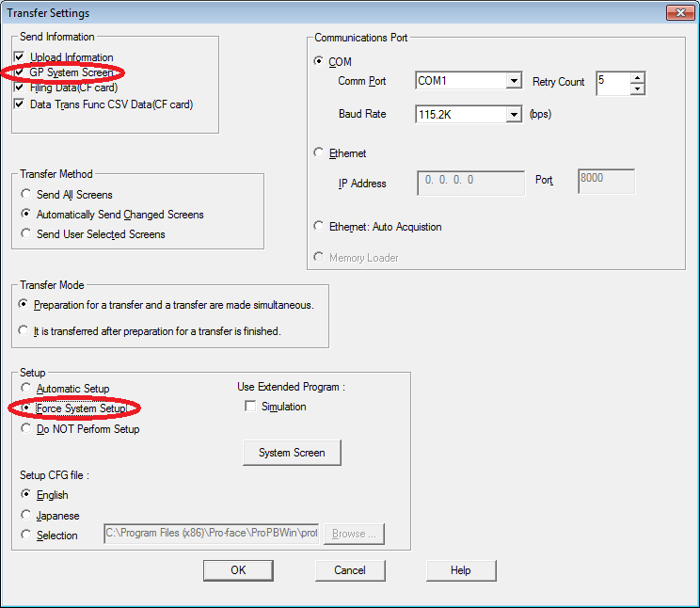Screen dimensions: 700x608
Task: Choose the Ethernet communications port option
Action: coord(320,153)
